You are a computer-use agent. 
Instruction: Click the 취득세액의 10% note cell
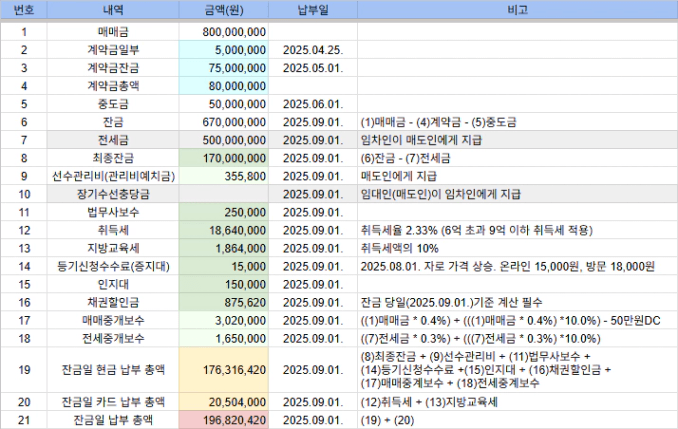(x=517, y=248)
